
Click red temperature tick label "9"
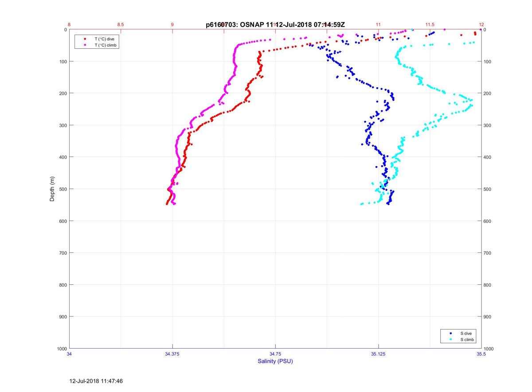click(172, 25)
